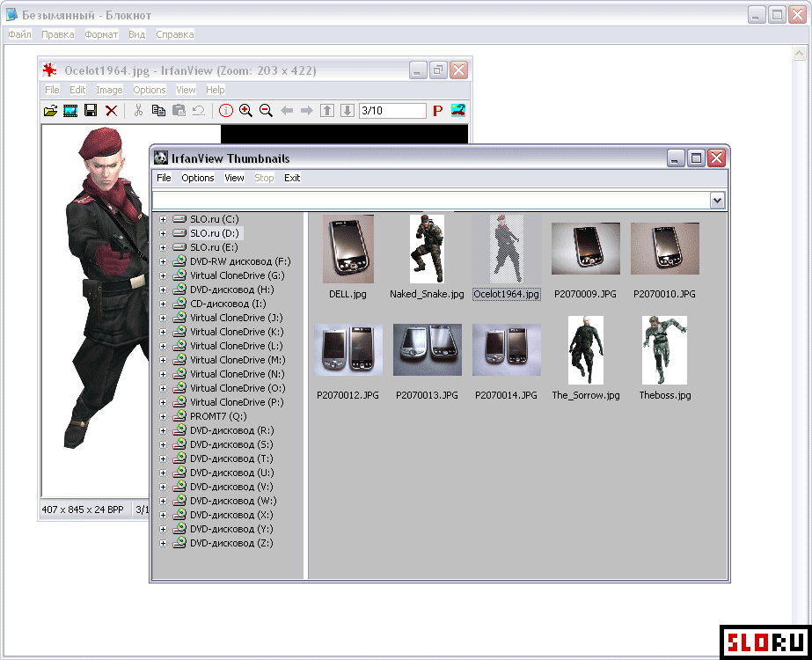Click the Open file icon in IrfanView toolbar
Screen dimensions: 812x660
coord(50,111)
